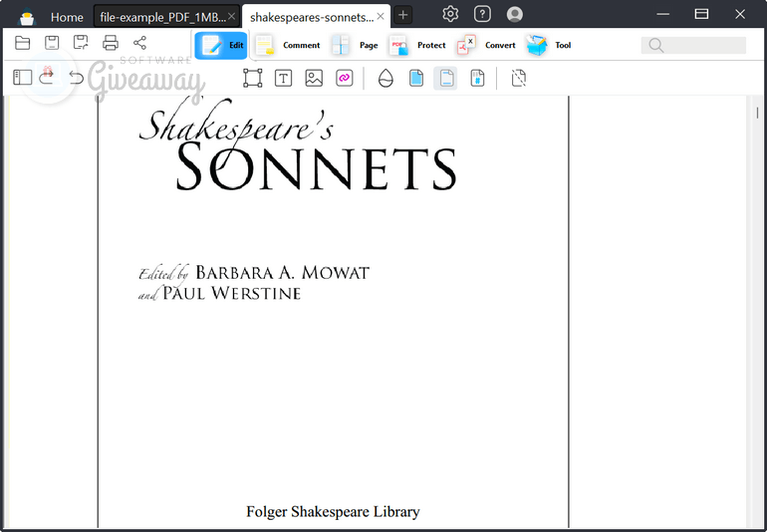This screenshot has height=532, width=767.
Task: Maximize the application window
Action: [701, 14]
